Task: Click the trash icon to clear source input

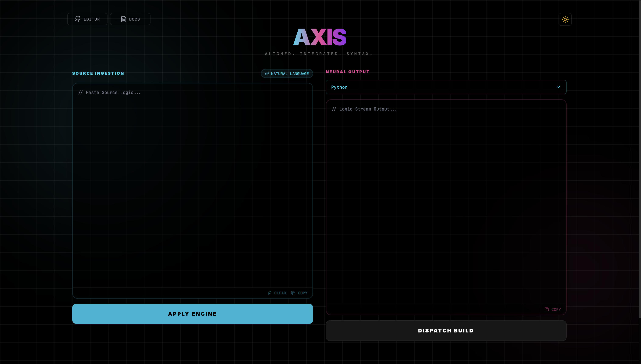Action: [x=270, y=293]
